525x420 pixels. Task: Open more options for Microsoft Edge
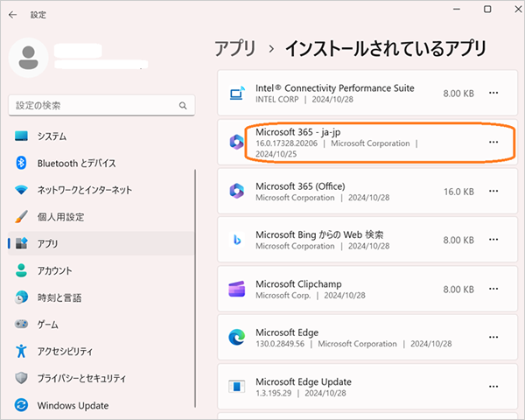click(493, 337)
